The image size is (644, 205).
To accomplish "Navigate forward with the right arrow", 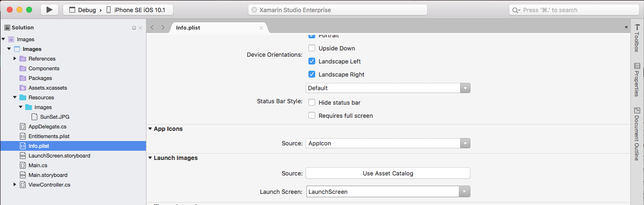I will 163,28.
